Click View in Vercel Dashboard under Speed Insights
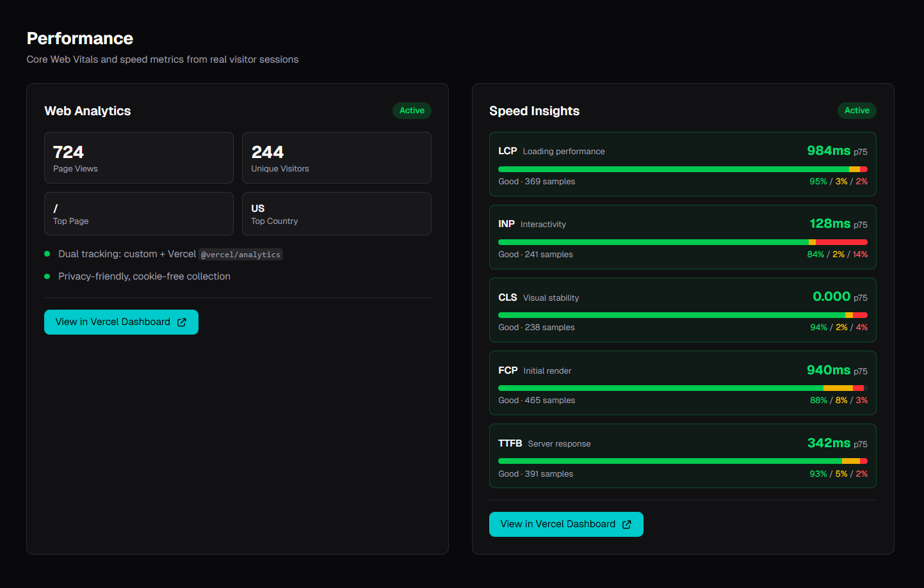 pyautogui.click(x=566, y=524)
